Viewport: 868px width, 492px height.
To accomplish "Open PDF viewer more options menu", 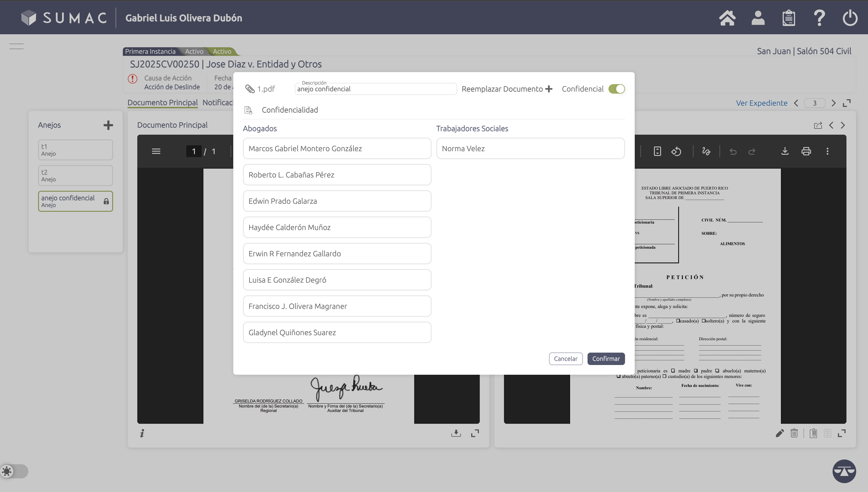I will click(x=827, y=151).
